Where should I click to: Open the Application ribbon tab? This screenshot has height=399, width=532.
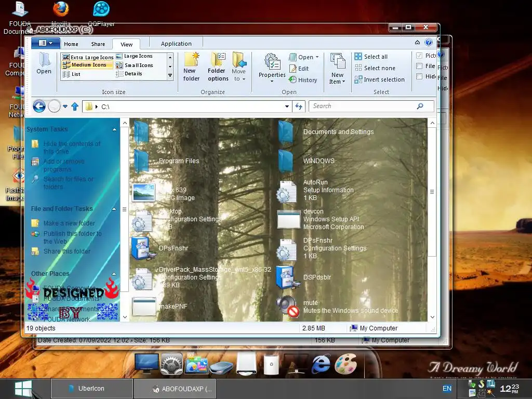176,44
